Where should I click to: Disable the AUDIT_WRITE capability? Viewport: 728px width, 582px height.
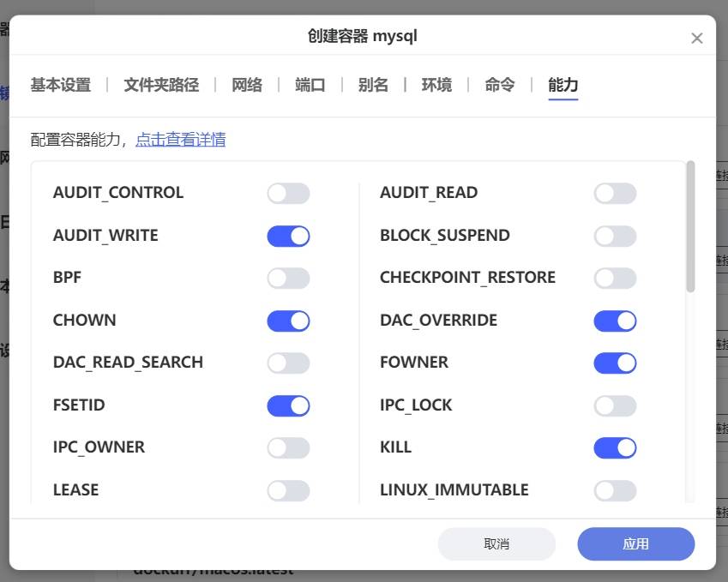click(288, 235)
